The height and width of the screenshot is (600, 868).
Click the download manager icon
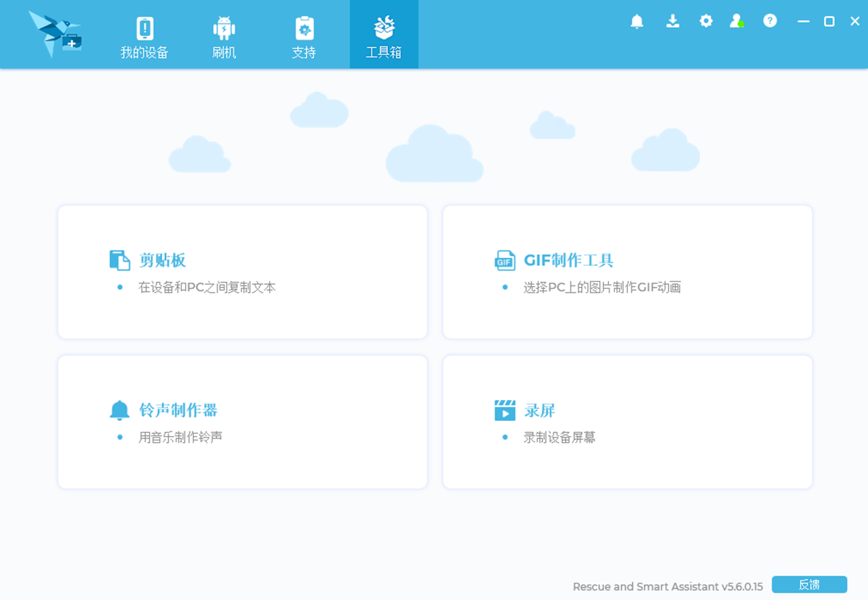673,21
